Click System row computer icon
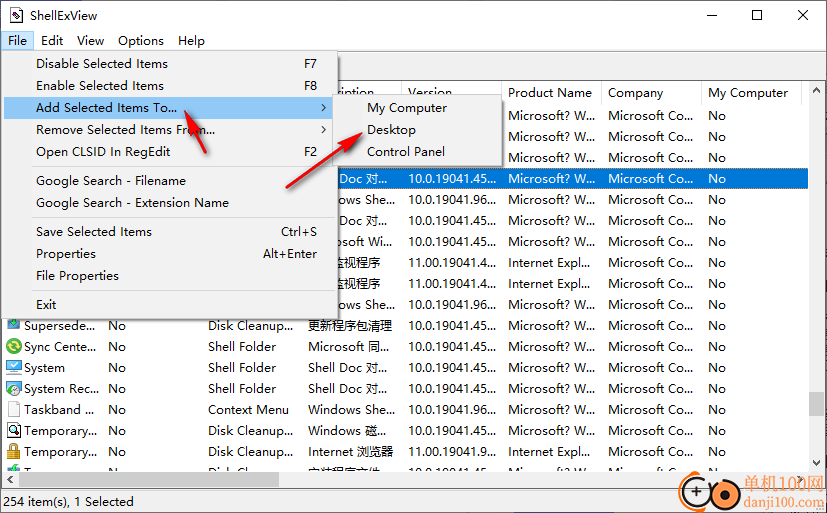Viewport: 827px width, 513px height. coord(13,367)
